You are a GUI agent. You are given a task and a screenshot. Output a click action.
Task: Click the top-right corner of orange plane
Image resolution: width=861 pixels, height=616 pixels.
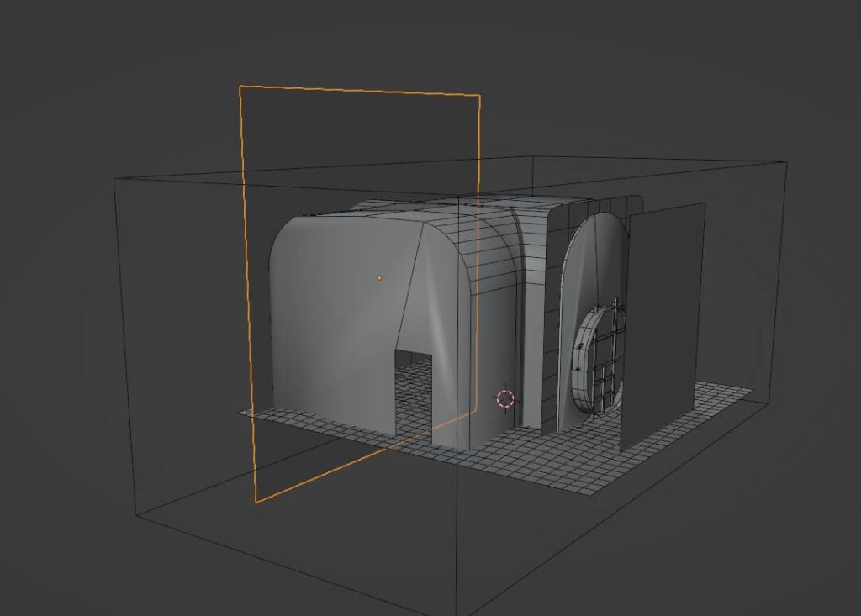pyautogui.click(x=479, y=95)
